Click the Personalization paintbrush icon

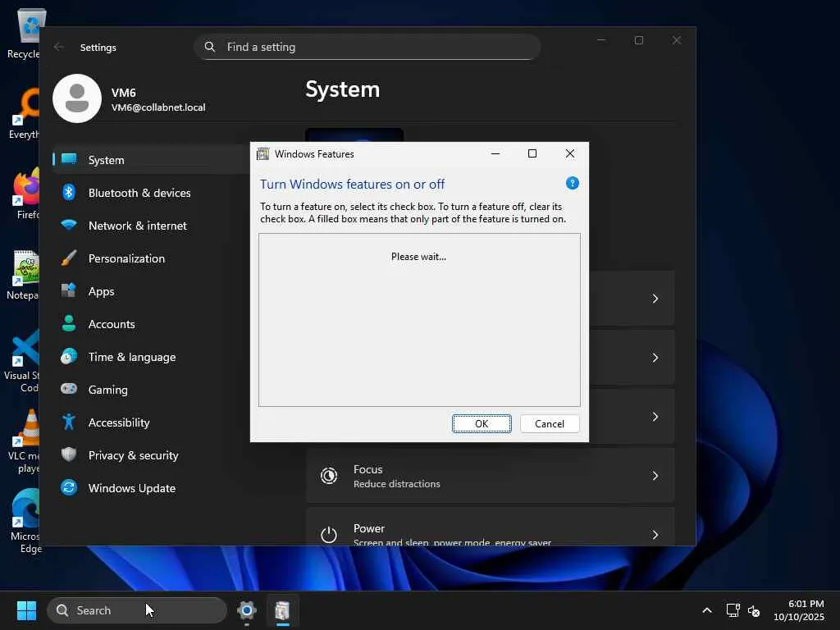coord(69,258)
